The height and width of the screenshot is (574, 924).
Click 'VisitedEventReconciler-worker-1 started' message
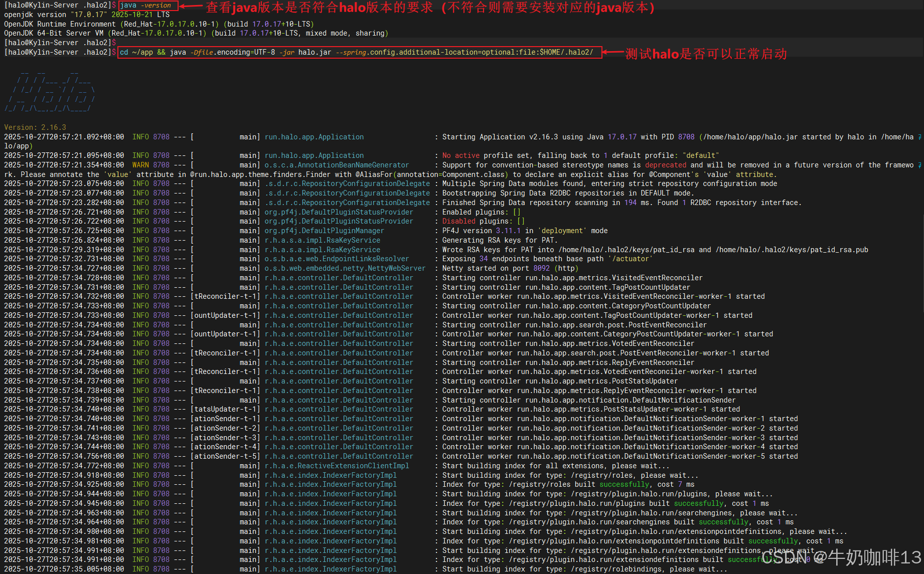603,296
